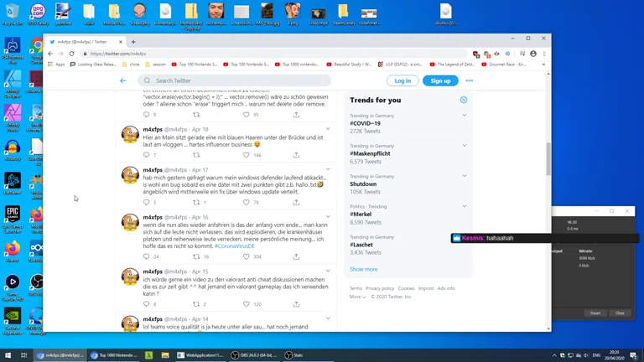644x362 pixels.
Task: Share the Apr 15 tweet
Action: [x=296, y=304]
